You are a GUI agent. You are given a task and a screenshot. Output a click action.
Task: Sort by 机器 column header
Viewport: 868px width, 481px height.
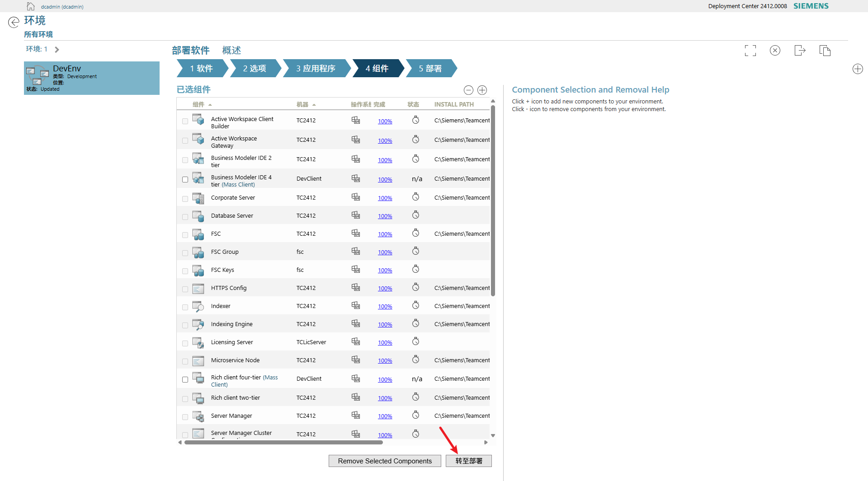[302, 104]
